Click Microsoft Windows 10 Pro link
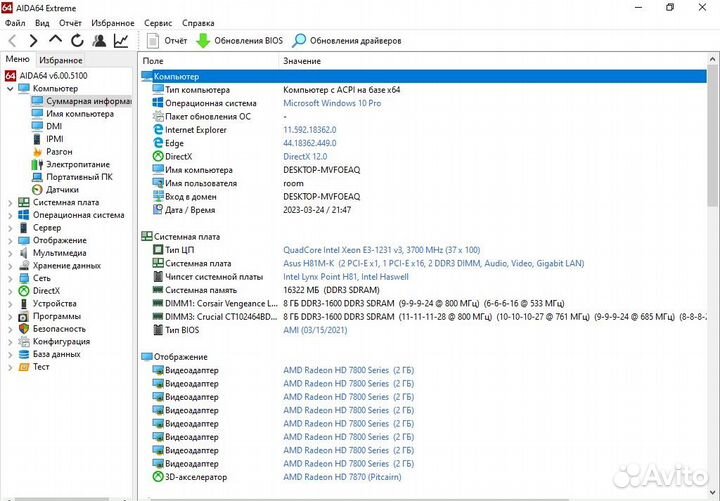 [x=332, y=103]
